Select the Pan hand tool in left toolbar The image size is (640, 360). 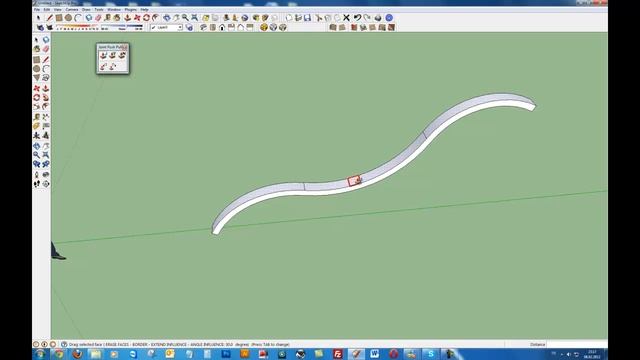point(46,146)
